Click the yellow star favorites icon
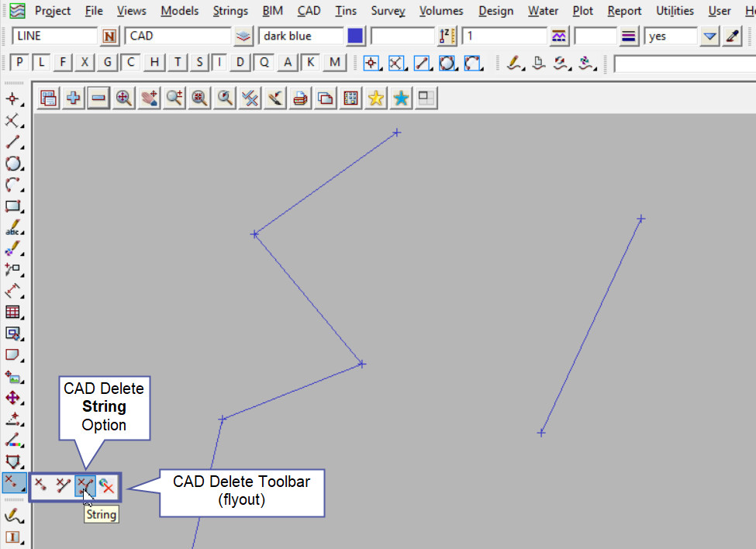The image size is (756, 549). 376,98
